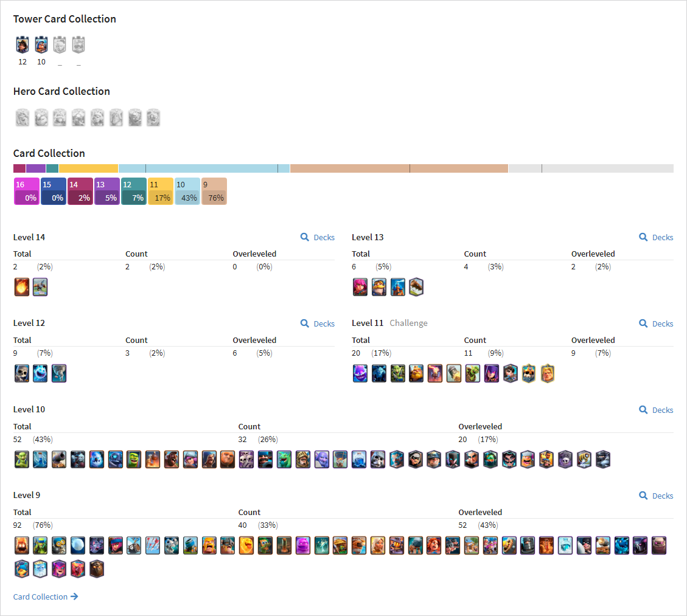The image size is (687, 616).
Task: Select the Giant card in Level 10
Action: tap(228, 459)
